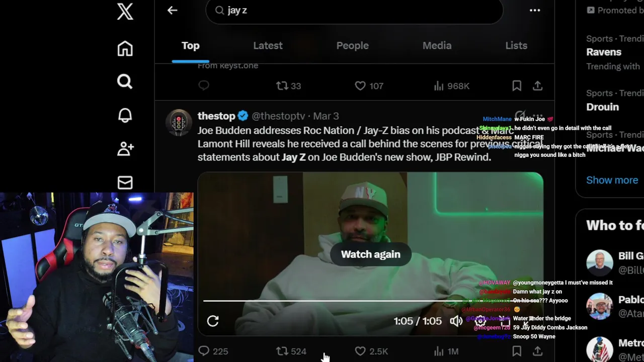
Task: Switch to the Latest tab
Action: tap(268, 45)
